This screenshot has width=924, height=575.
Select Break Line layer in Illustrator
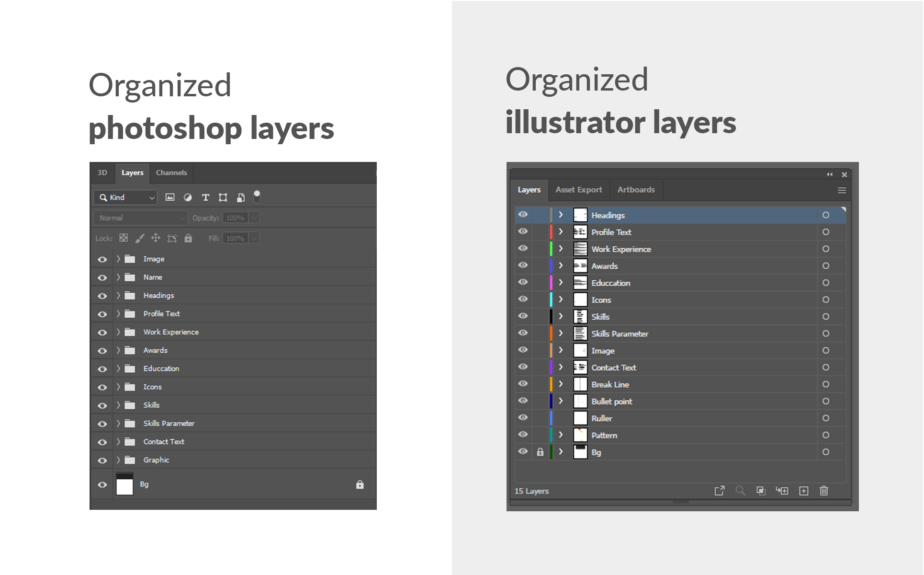(681, 384)
